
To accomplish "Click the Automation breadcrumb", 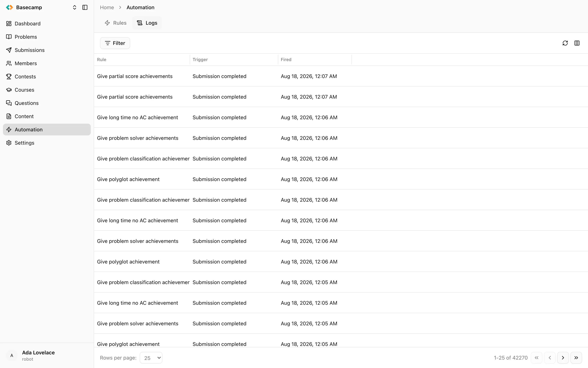I will [x=140, y=7].
